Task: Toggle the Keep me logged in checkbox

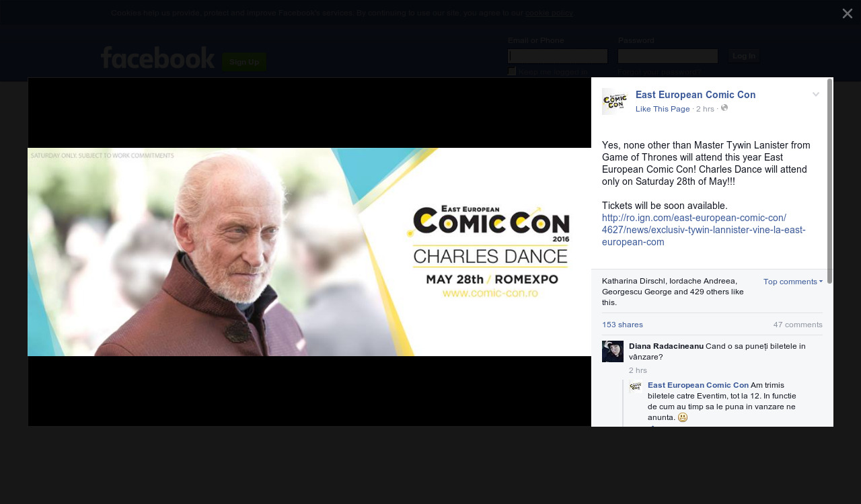Action: (512, 72)
